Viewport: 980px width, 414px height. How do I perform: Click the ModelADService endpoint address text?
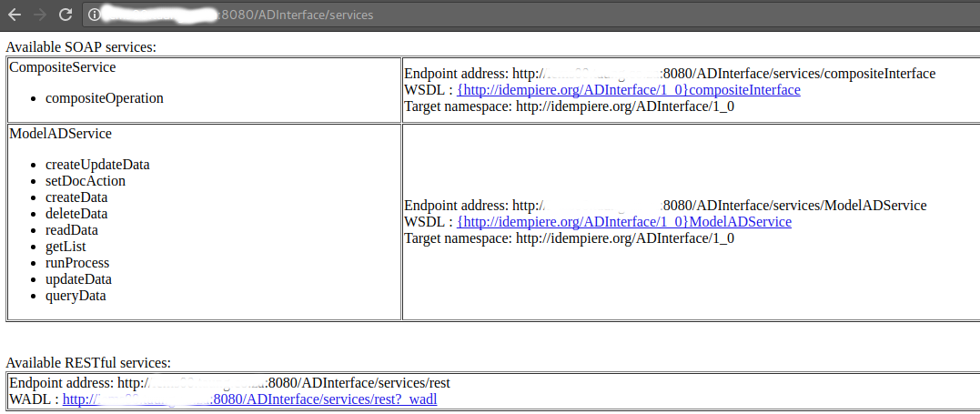click(666, 205)
